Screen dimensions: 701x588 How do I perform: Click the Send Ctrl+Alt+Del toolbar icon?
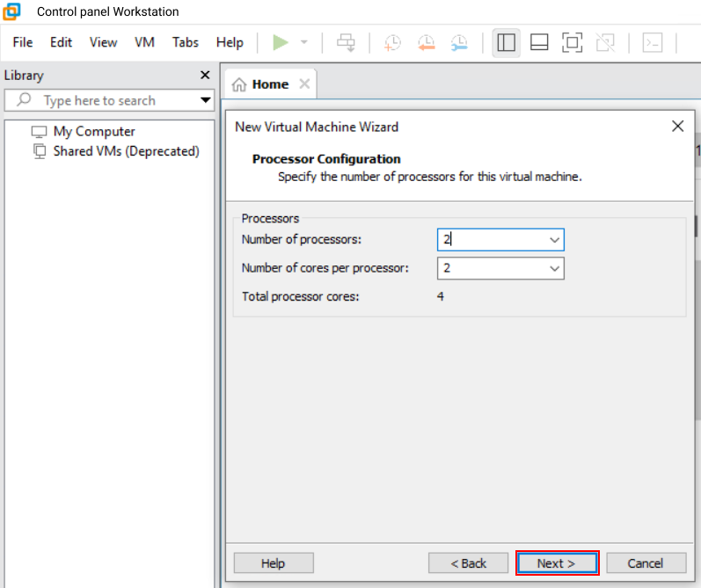tap(347, 42)
